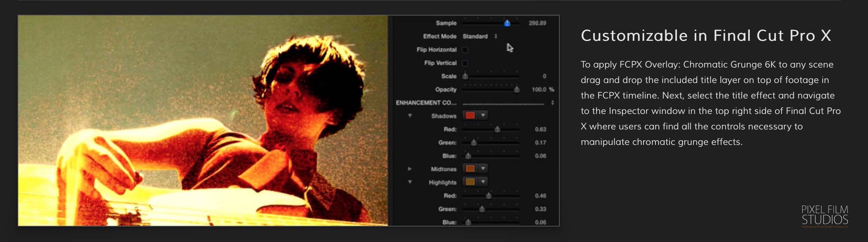The image size is (868, 242).
Task: Click the Shadows Red slider handle
Action: pos(497,129)
